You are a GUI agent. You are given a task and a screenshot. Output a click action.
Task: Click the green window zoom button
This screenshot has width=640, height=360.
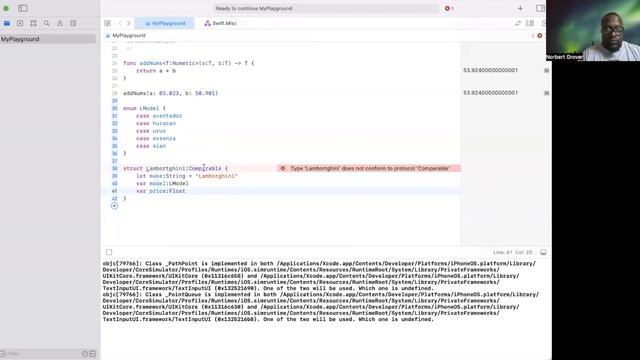pos(6,8)
